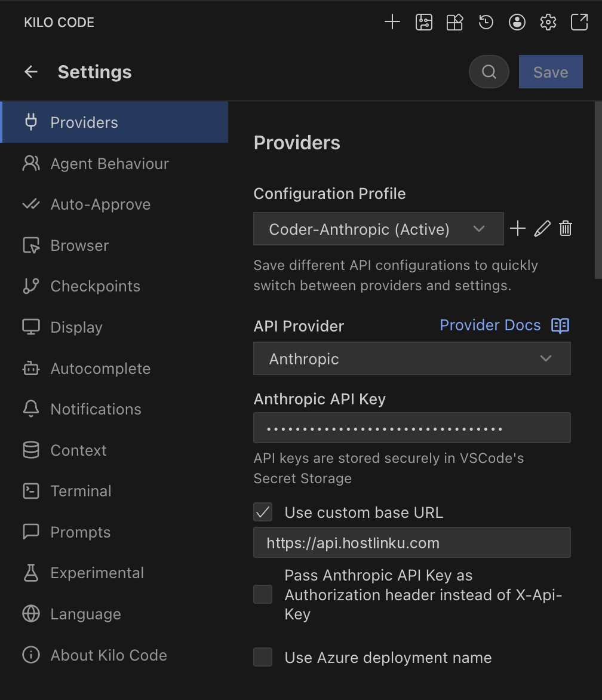Go back using the arrow beside Settings
This screenshot has width=602, height=700.
click(x=31, y=72)
